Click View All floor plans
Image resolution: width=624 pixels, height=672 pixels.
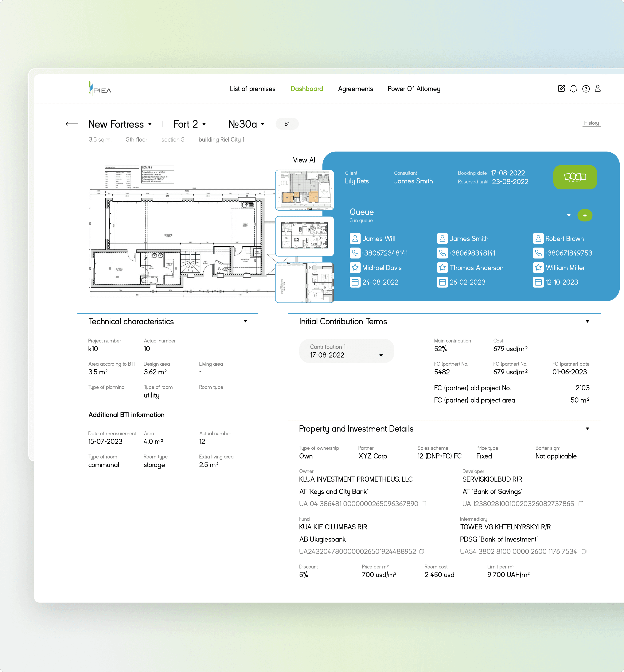click(x=305, y=160)
